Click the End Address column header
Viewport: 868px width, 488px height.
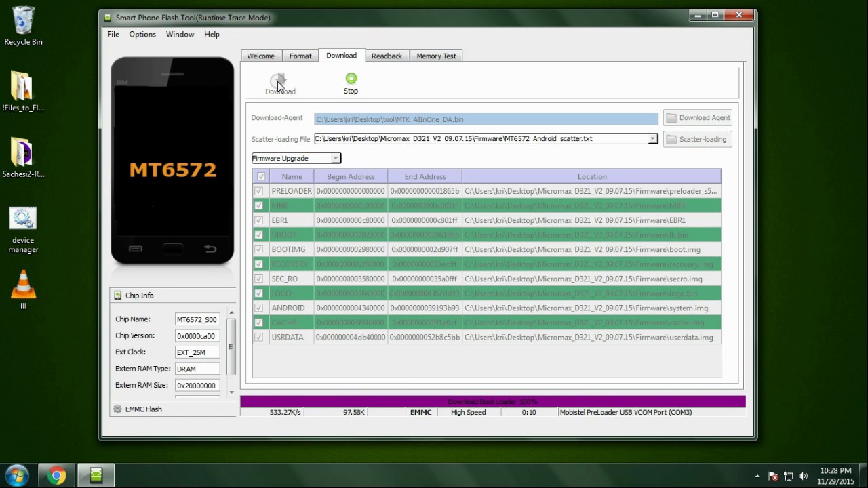coord(425,177)
